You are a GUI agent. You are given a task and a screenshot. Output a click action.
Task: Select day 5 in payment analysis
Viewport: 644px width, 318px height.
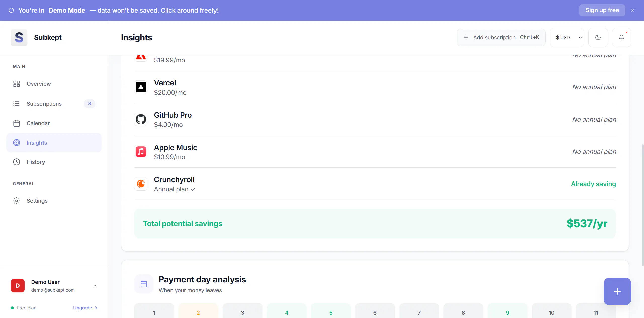click(x=331, y=311)
